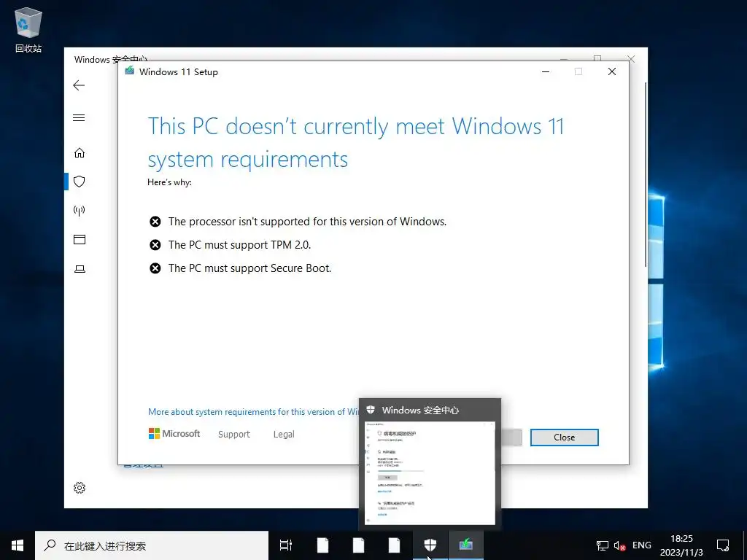
Task: Open the Recycle Bin desktop icon
Action: click(28, 30)
